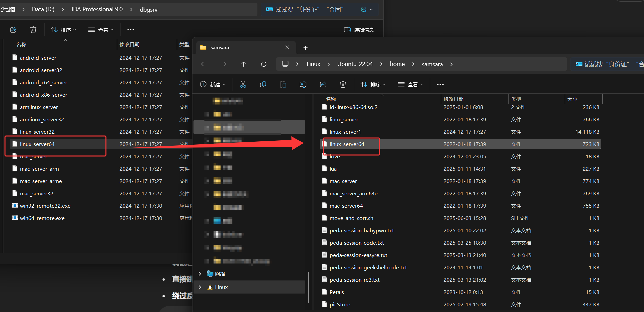Click the copy icon
This screenshot has width=644, height=312.
(x=263, y=84)
